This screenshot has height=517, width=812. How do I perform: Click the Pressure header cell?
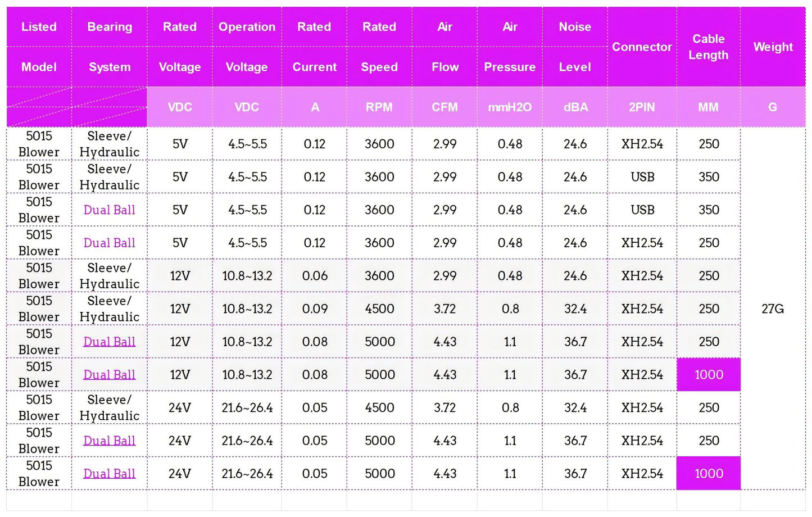[510, 67]
